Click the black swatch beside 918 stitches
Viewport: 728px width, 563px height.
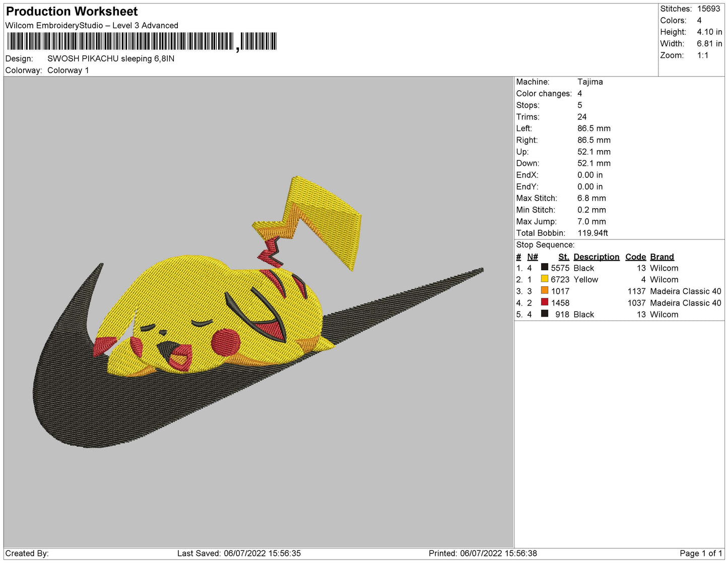[x=544, y=314]
